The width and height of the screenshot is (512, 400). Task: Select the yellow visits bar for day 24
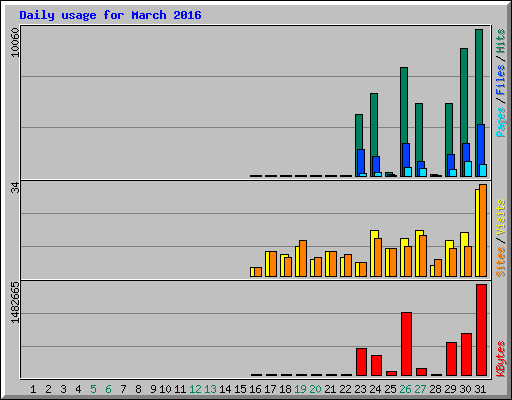[x=373, y=253]
